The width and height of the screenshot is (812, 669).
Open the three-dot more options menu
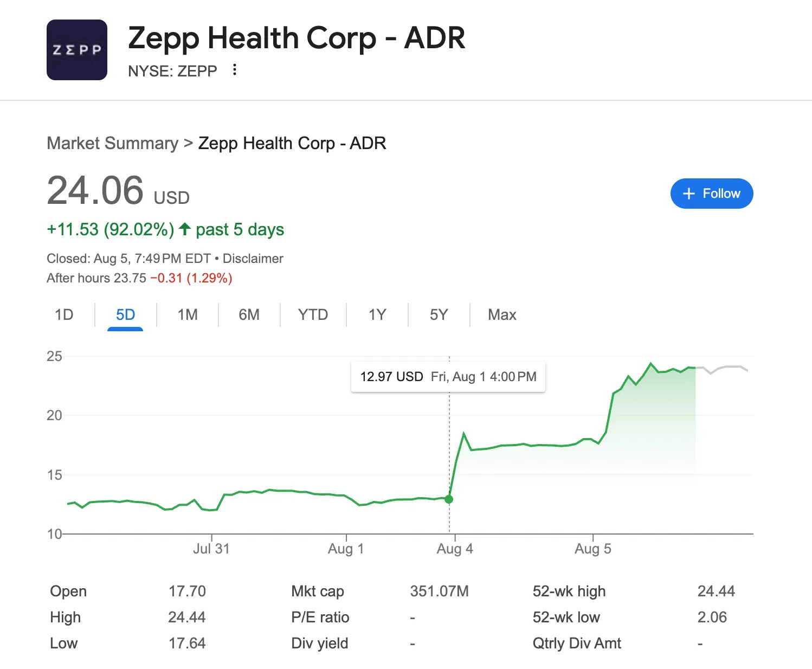click(234, 69)
